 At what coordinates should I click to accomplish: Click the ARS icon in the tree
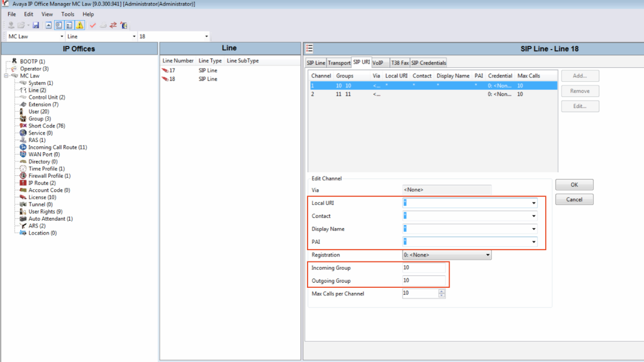click(23, 226)
